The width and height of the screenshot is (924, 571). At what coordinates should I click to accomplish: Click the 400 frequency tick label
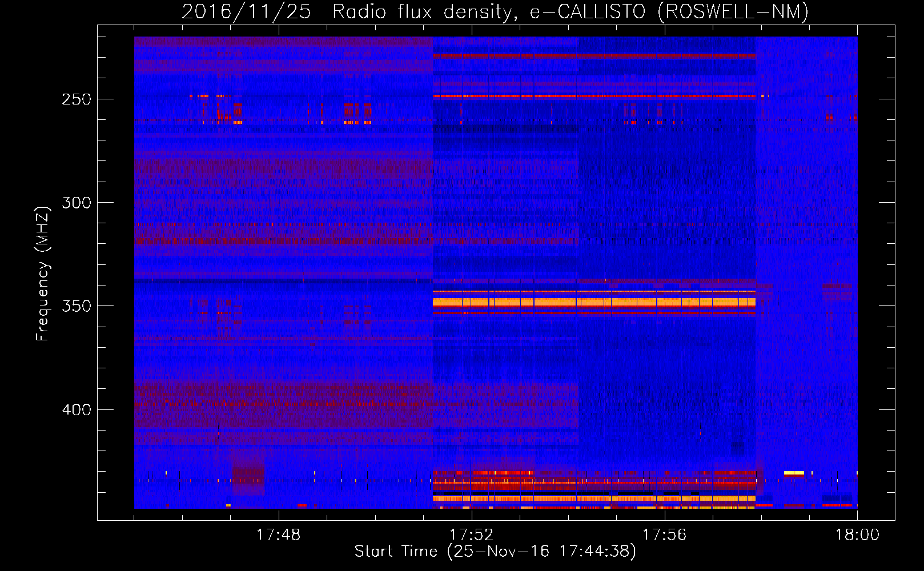tap(77, 410)
